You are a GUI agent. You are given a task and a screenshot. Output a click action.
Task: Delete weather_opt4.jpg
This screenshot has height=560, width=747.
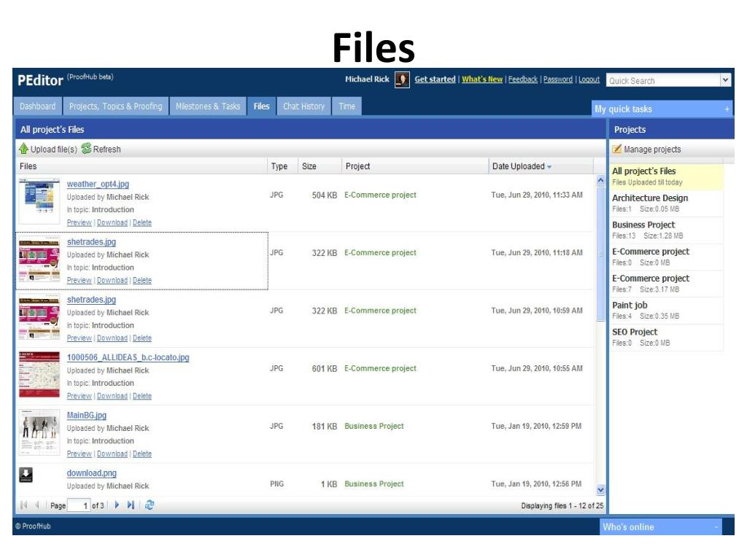pyautogui.click(x=142, y=222)
